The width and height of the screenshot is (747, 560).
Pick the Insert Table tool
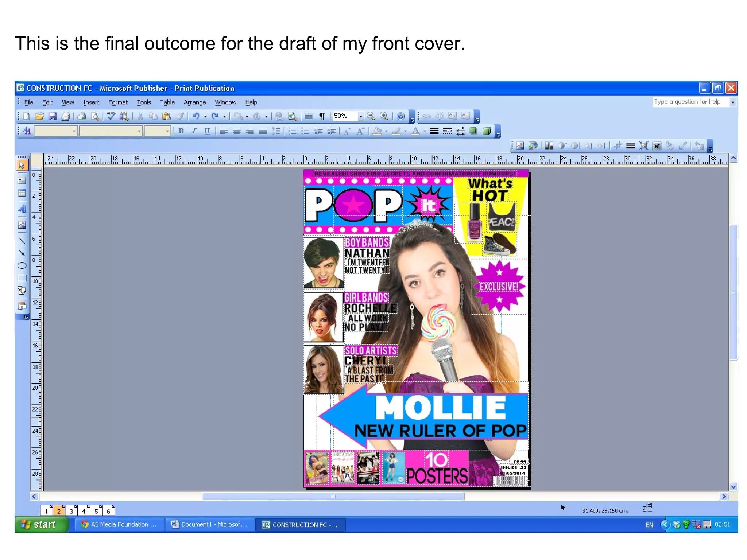[22, 193]
